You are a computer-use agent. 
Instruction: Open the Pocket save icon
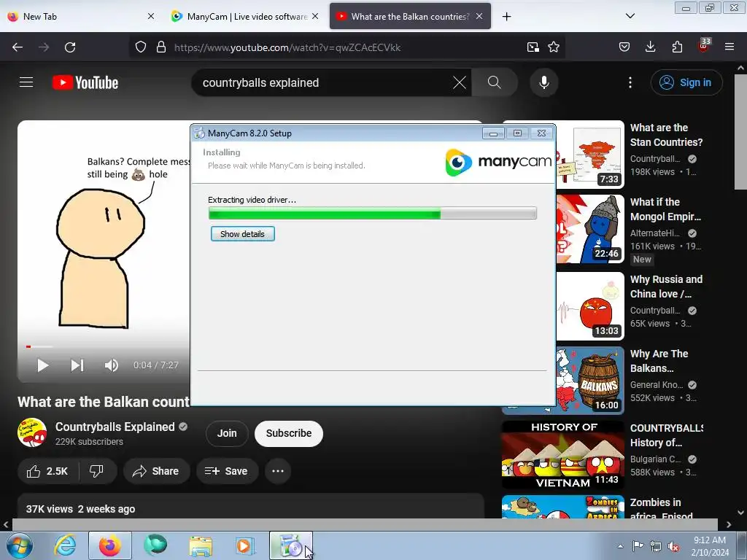(624, 47)
